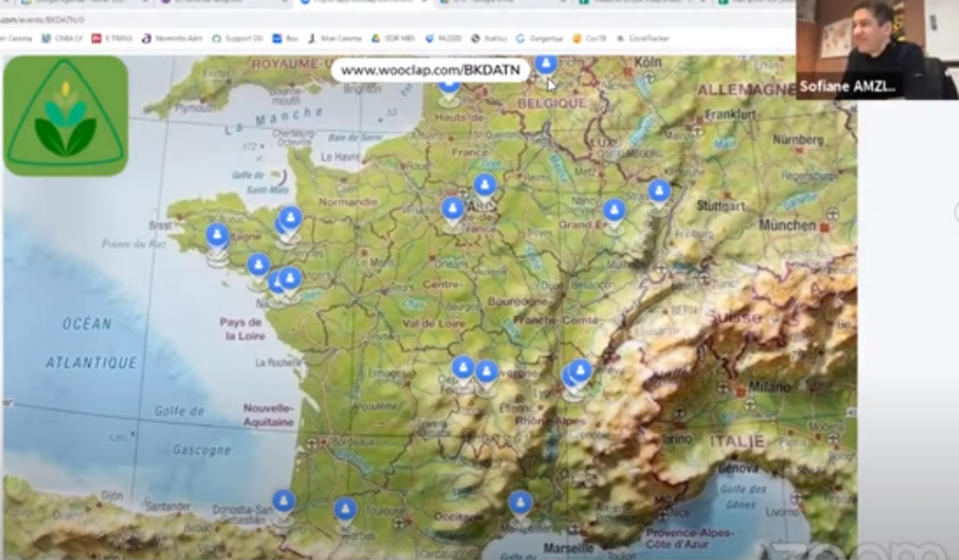Click the participant pin near Brest
Image resolution: width=959 pixels, height=560 pixels.
coord(217,236)
